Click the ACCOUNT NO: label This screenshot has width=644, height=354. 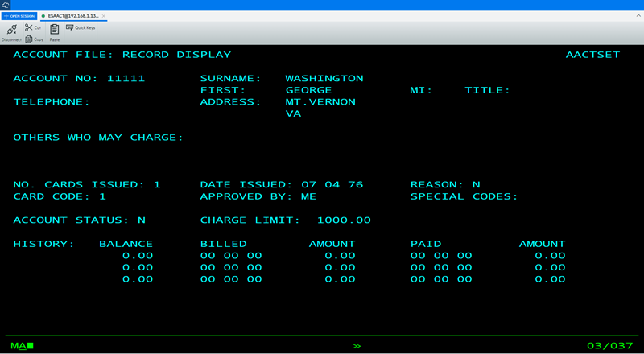[x=56, y=78]
